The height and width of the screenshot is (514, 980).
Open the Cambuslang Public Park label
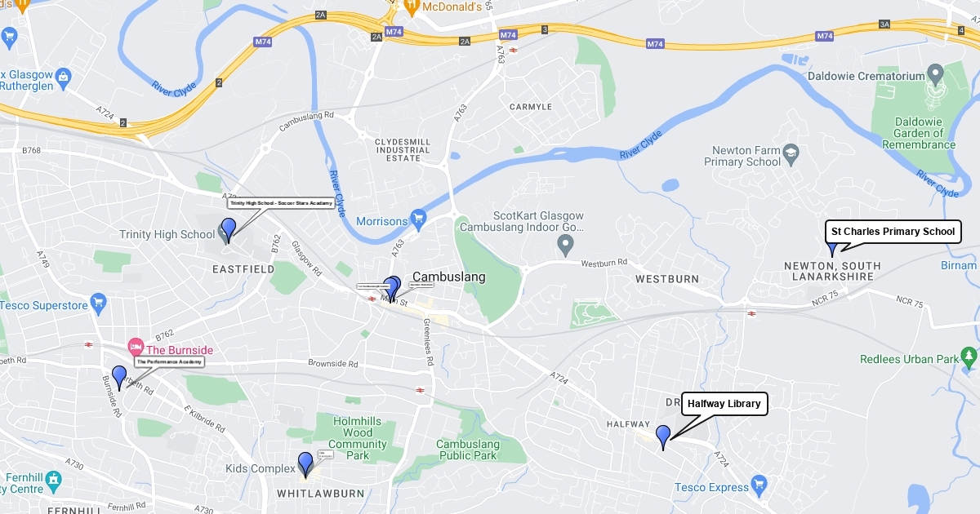coord(467,450)
